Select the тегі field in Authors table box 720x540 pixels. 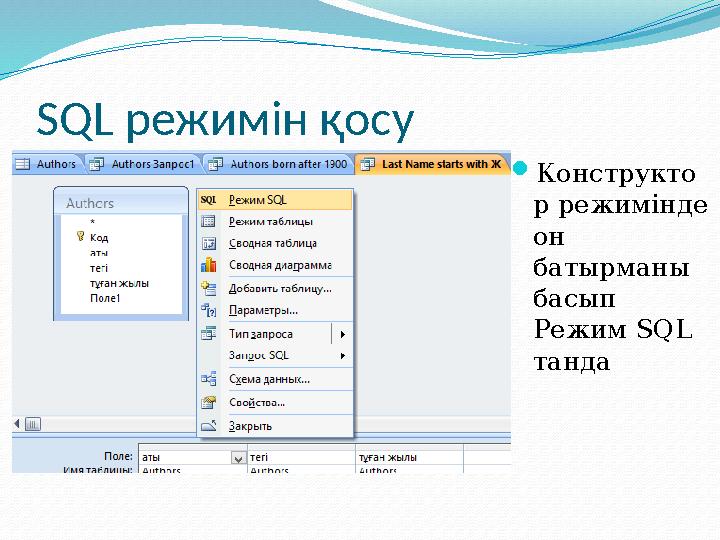[99, 268]
